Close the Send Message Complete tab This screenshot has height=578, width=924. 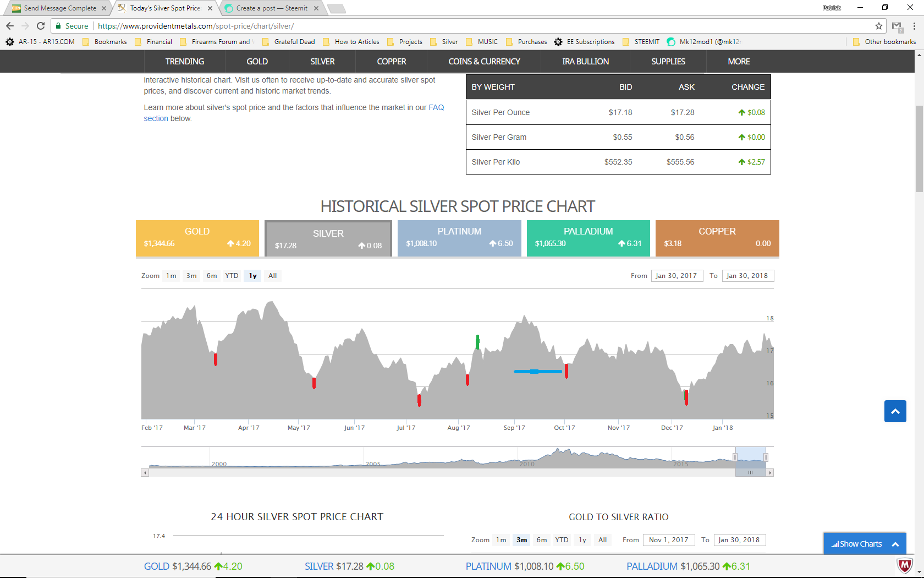[x=104, y=8]
